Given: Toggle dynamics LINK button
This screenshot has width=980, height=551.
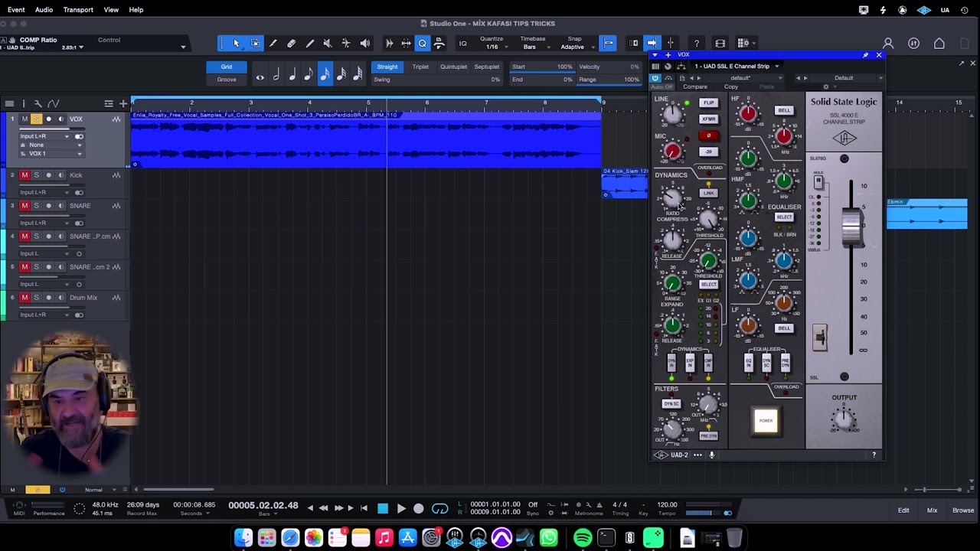Looking at the screenshot, I should pos(708,193).
